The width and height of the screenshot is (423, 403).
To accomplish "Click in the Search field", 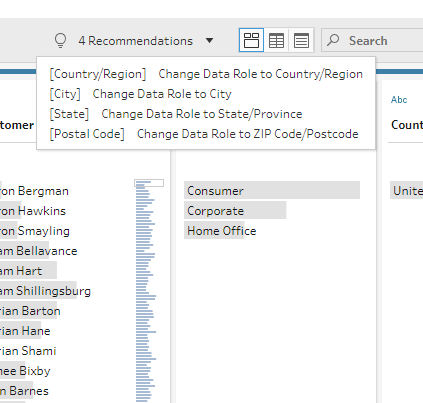I will (372, 40).
